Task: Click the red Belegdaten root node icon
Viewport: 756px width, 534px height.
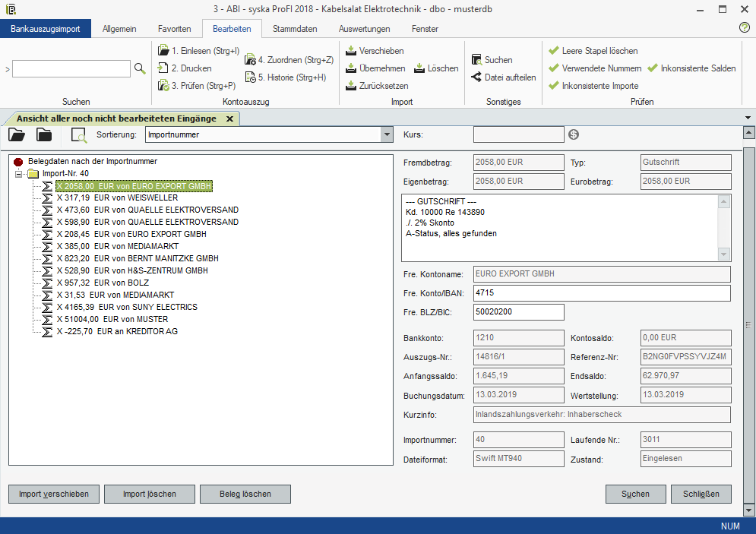Action: (x=18, y=162)
